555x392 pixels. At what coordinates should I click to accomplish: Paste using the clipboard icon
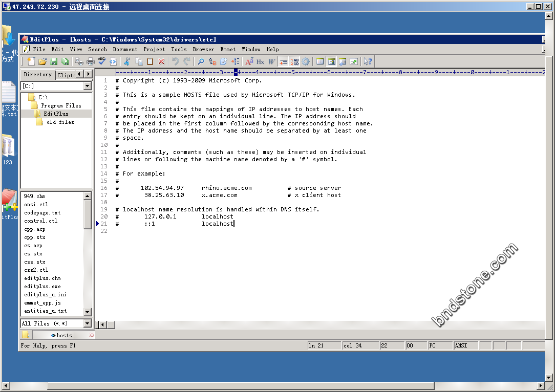[x=150, y=61]
